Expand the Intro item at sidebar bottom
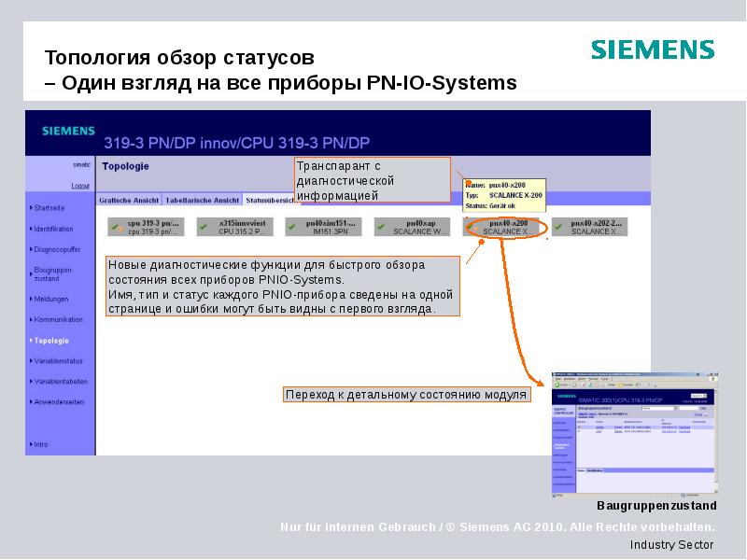Screen dimensions: 747x560 tap(30, 444)
